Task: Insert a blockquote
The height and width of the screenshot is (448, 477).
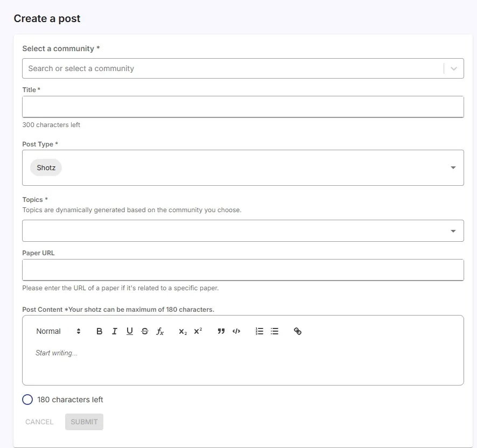Action: (221, 331)
